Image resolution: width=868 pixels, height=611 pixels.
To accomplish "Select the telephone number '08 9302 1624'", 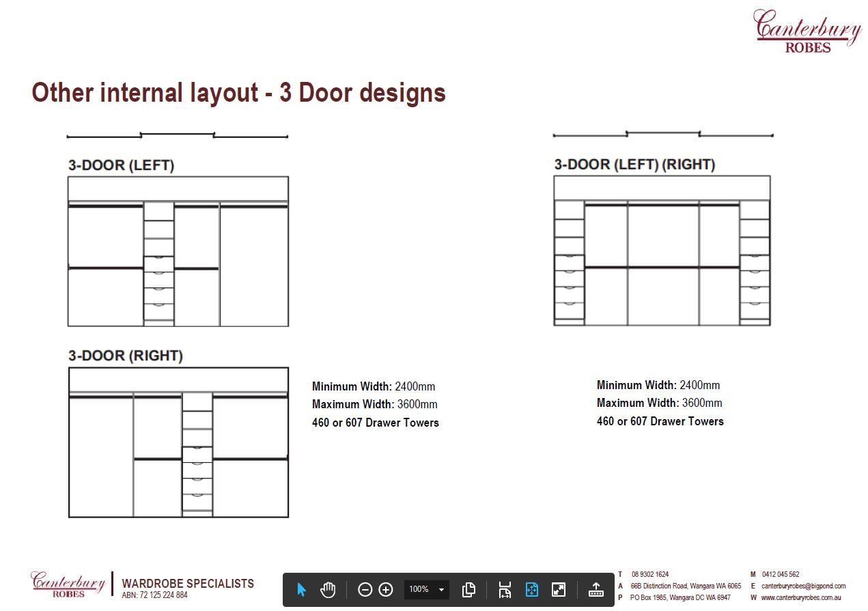I will coord(650,575).
